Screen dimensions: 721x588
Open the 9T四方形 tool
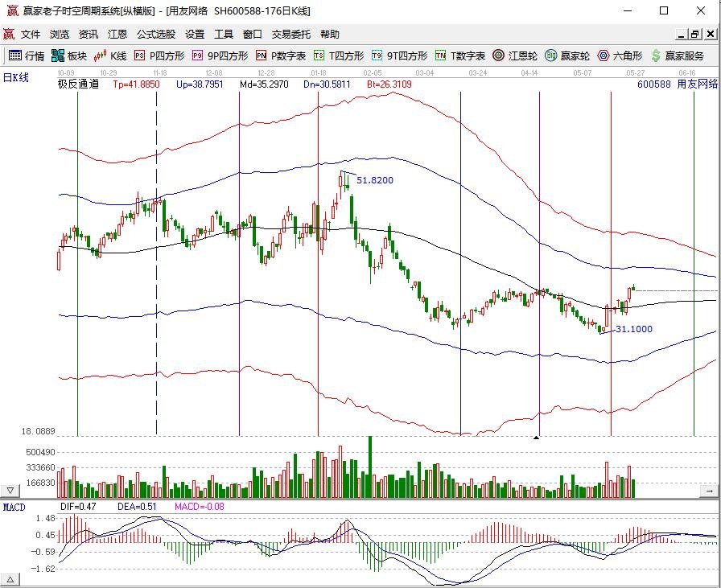(x=399, y=56)
